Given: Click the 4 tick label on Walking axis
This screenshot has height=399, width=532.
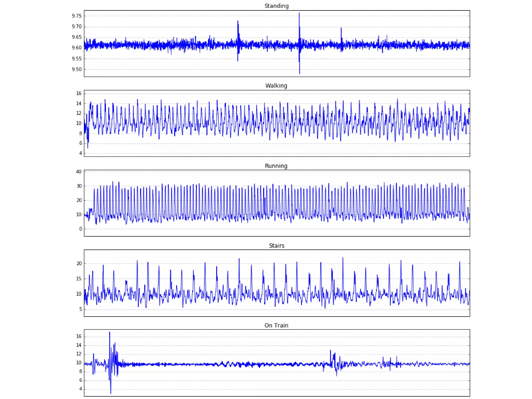Looking at the screenshot, I should [x=81, y=153].
